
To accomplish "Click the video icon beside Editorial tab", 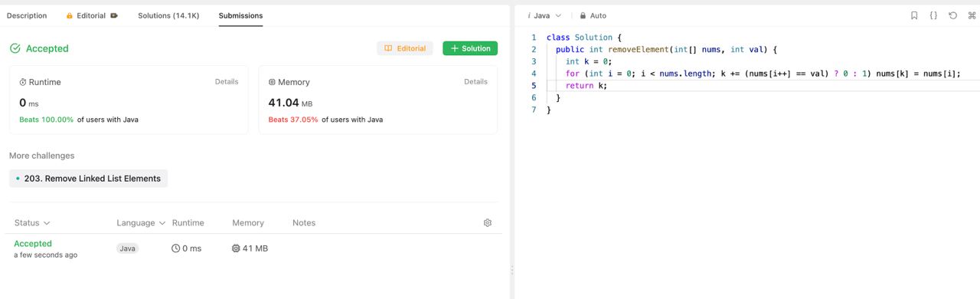I will [x=114, y=15].
